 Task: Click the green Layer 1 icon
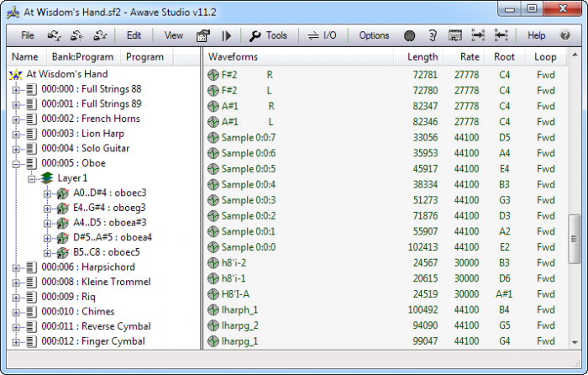(47, 178)
